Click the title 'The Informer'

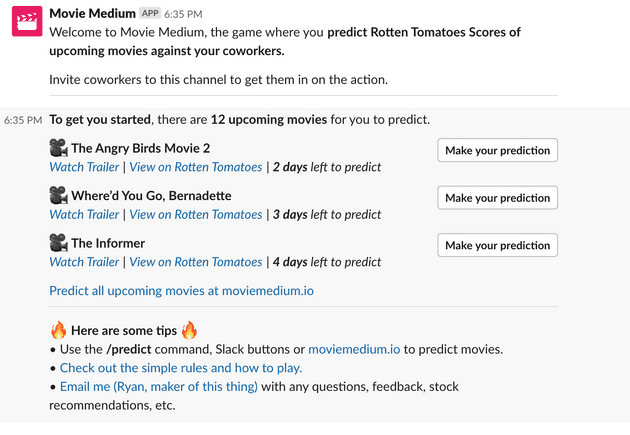108,243
